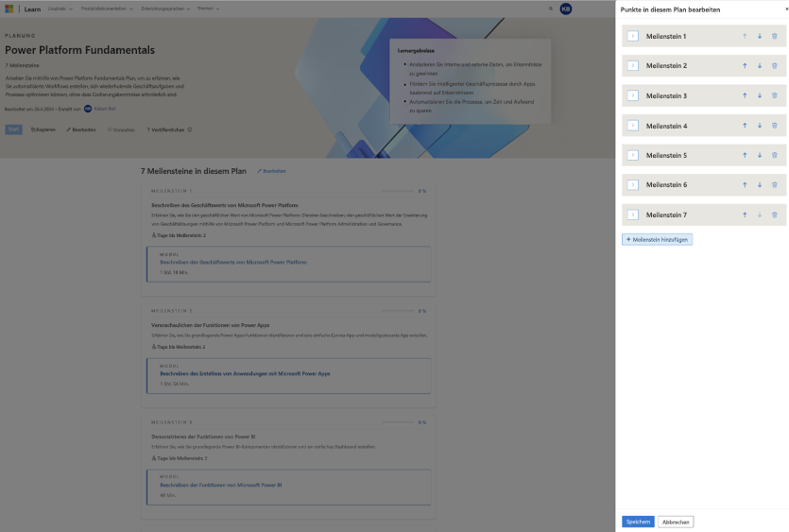Screen dimensions: 789x532
Task: Move Meilenstein 3 up with arrow icon
Action: click(745, 95)
